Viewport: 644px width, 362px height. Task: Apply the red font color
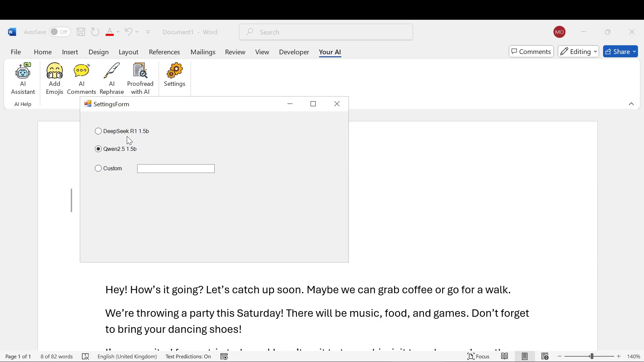[110, 32]
